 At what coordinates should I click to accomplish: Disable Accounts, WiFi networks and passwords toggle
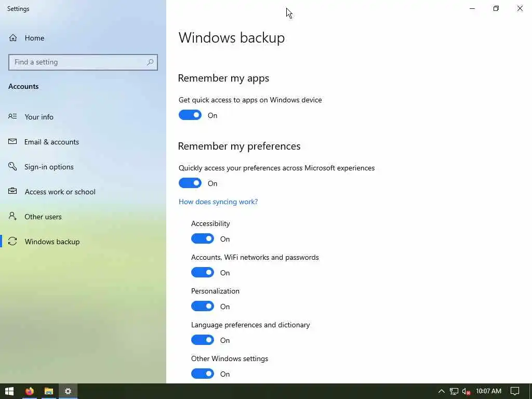point(203,272)
